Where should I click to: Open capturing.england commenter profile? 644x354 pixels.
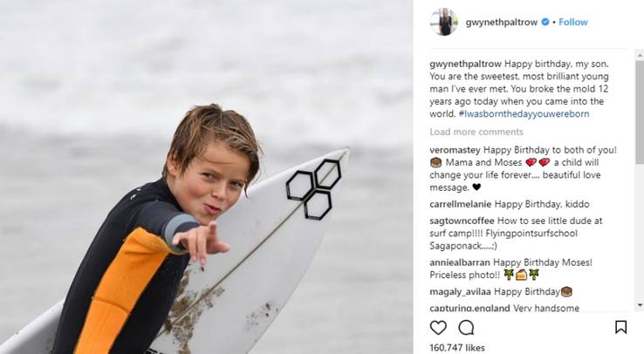point(469,308)
